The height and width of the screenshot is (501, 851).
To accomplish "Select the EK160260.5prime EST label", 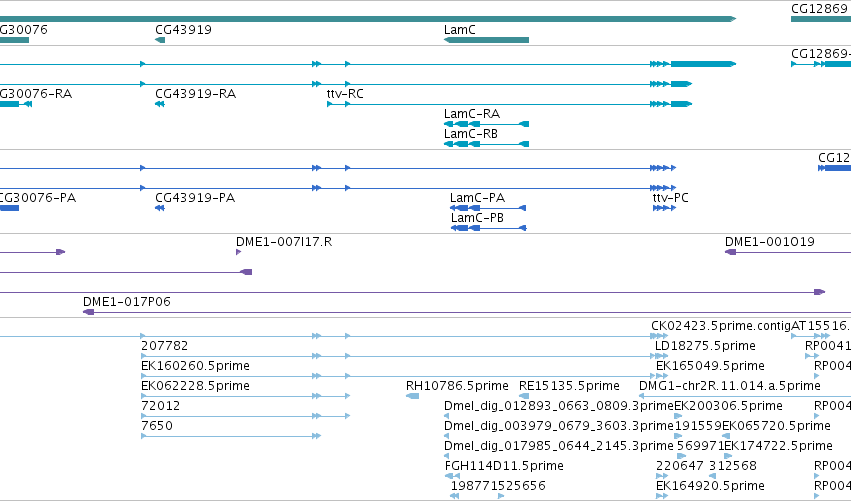I will click(195, 366).
